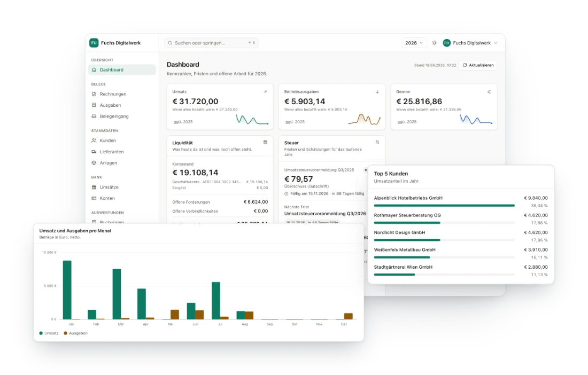The height and width of the screenshot is (375, 588).
Task: Navigate to Umsätze under Bank
Action: (x=122, y=187)
